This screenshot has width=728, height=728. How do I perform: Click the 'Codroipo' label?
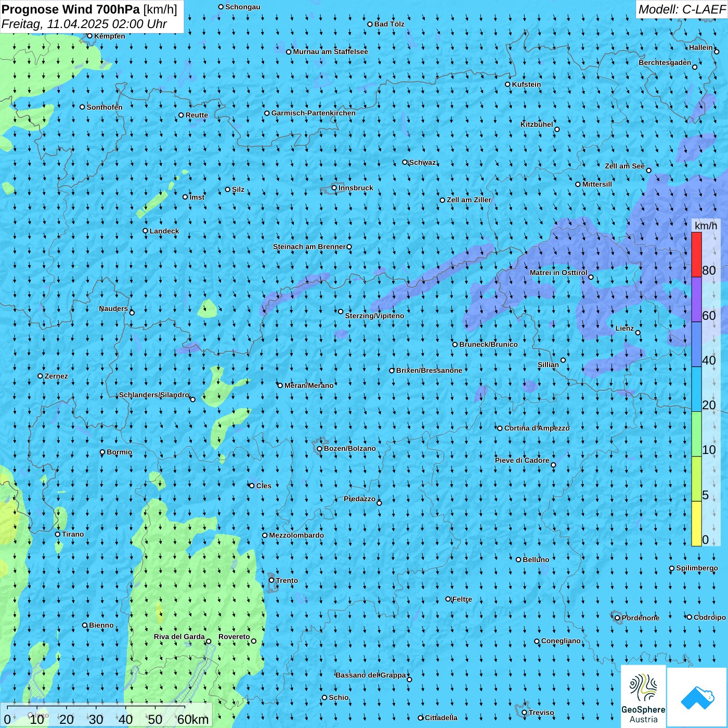click(x=710, y=617)
